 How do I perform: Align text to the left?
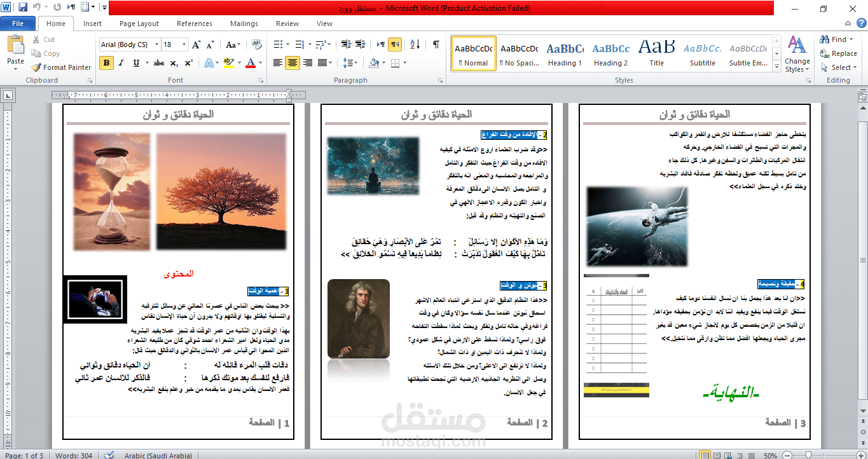point(277,63)
